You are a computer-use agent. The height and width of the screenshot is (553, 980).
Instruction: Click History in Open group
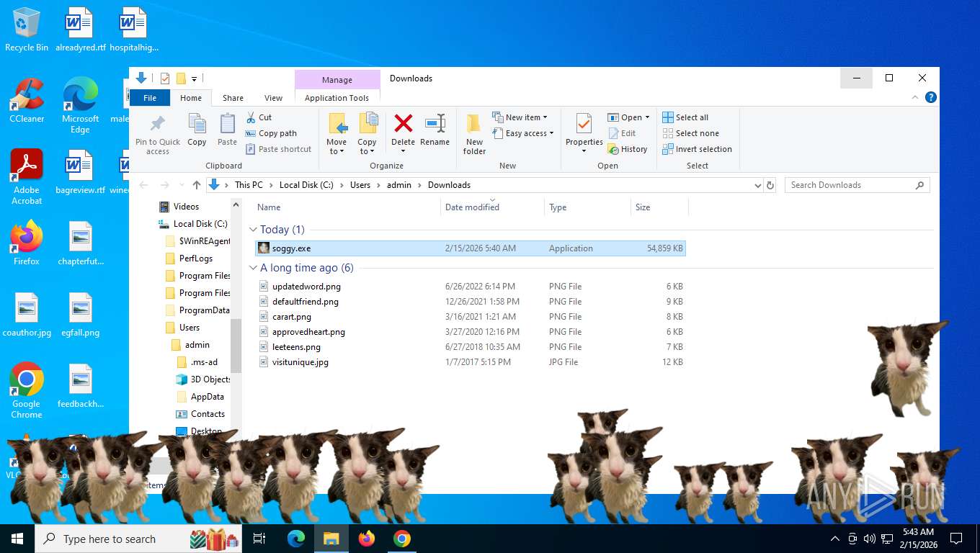pos(628,149)
